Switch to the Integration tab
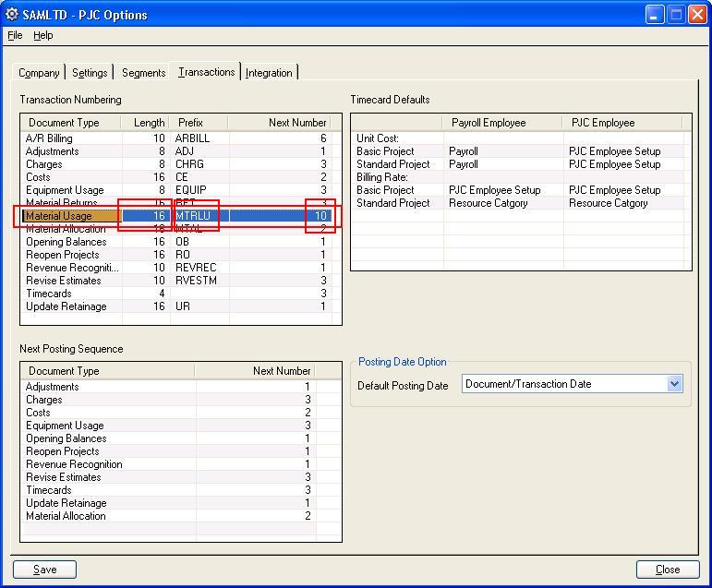Image resolution: width=712 pixels, height=588 pixels. click(x=269, y=73)
